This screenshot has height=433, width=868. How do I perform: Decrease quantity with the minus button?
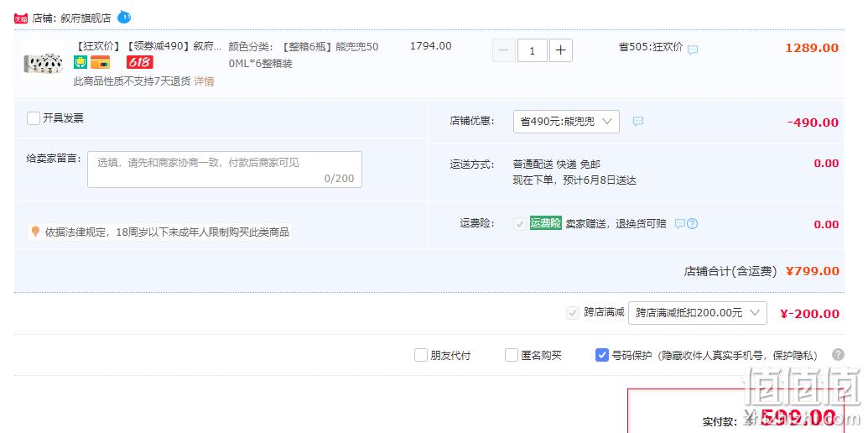[504, 50]
